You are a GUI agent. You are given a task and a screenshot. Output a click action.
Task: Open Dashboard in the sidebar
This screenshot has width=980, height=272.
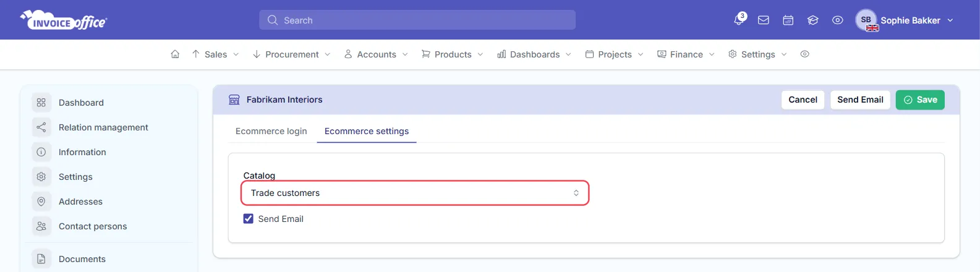[x=81, y=103]
